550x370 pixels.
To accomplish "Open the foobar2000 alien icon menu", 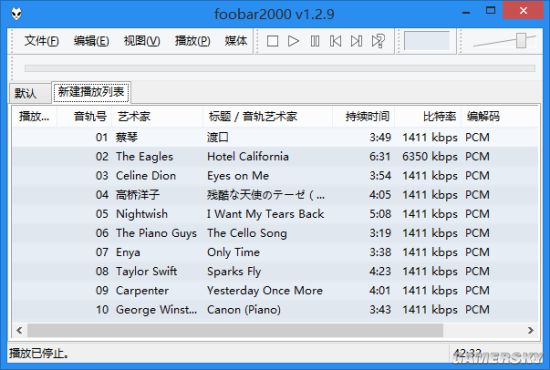I will 16,14.
